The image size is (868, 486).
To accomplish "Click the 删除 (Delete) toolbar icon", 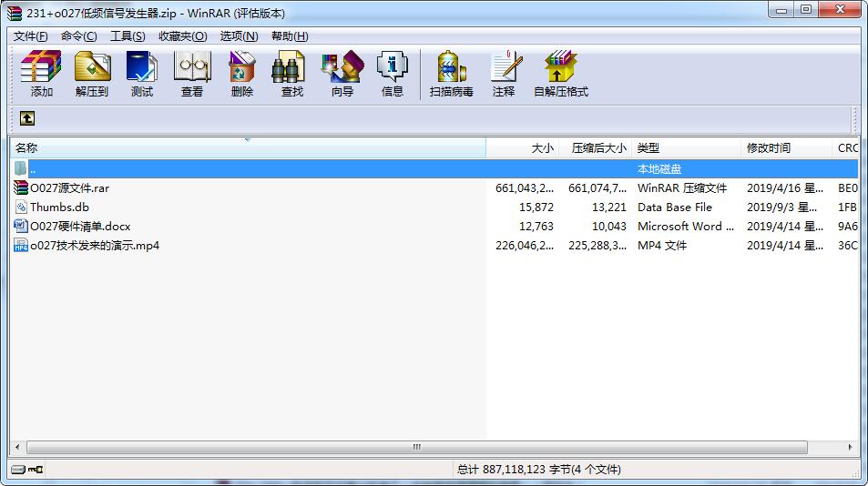I will (x=242, y=74).
